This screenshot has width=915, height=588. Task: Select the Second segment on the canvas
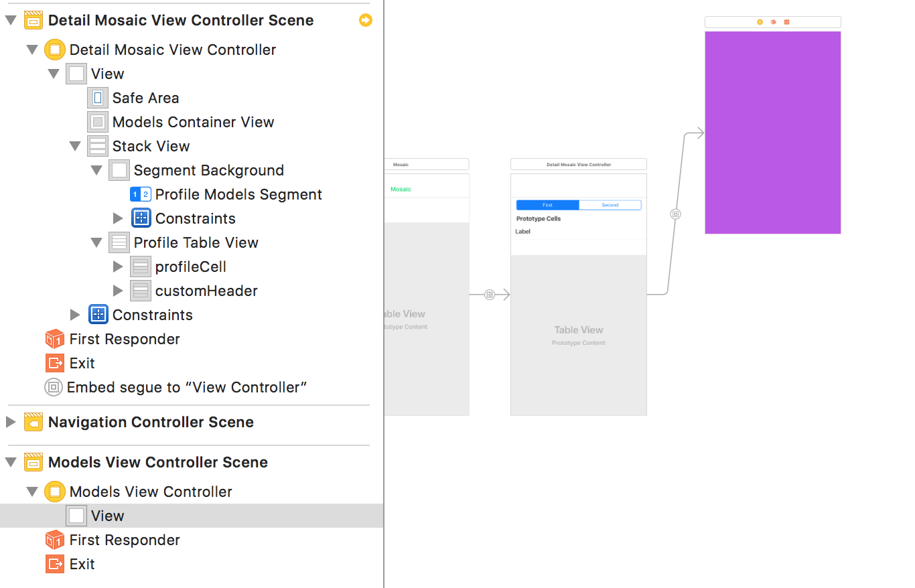click(610, 205)
